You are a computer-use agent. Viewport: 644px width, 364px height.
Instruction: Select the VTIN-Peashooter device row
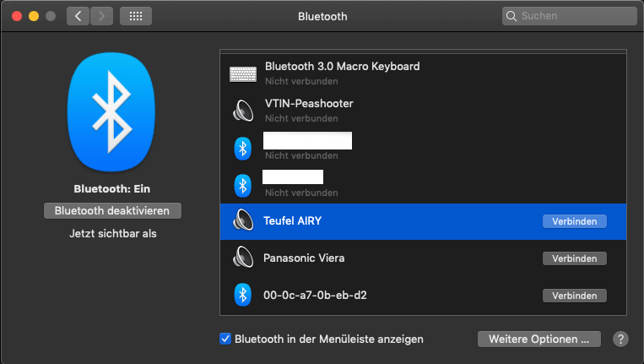click(422, 111)
